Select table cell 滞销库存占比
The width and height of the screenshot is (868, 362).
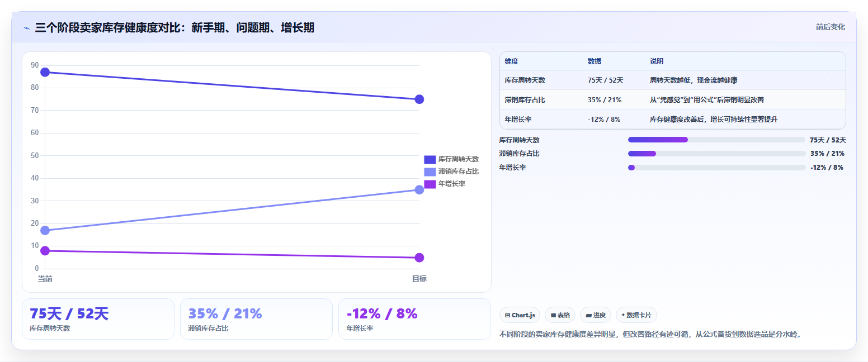coord(525,100)
